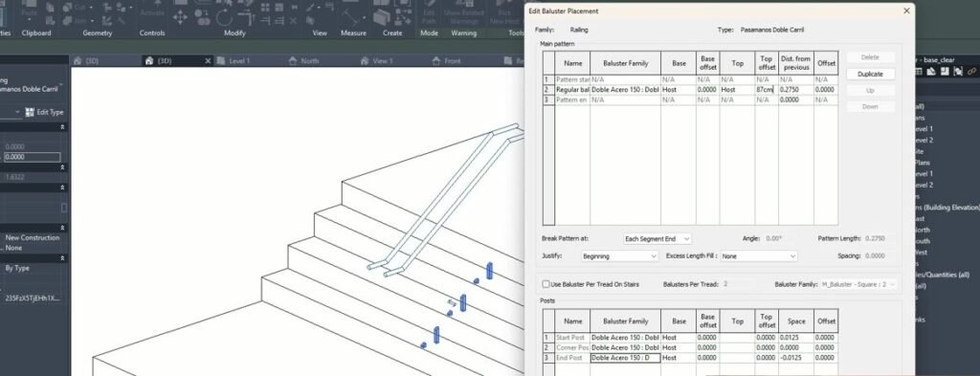Click the By Type property value

[17, 268]
